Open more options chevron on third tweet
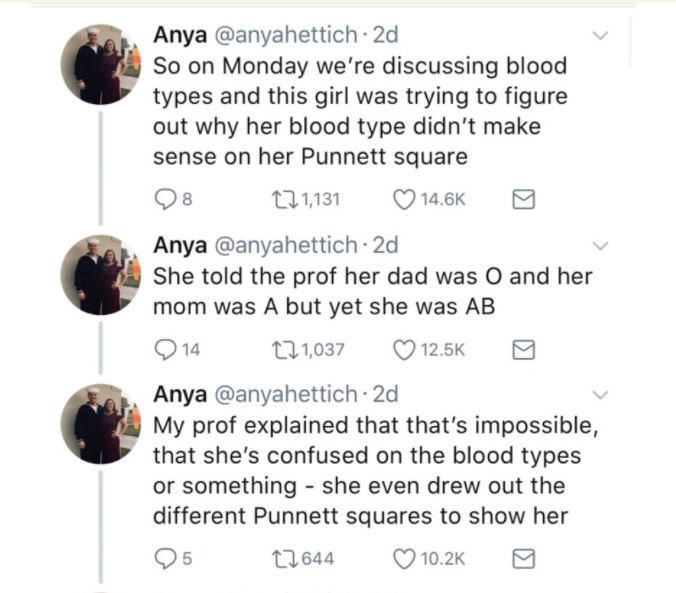This screenshot has height=593, width=676. [x=600, y=393]
